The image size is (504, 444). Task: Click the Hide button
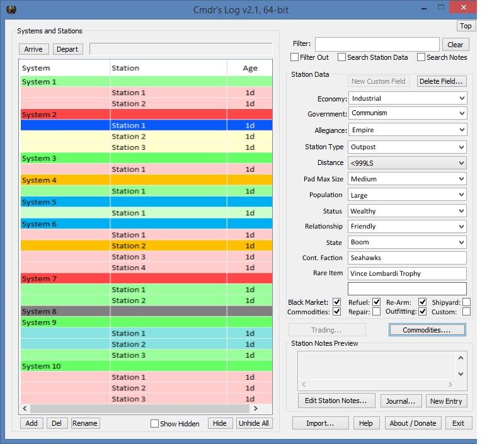pyautogui.click(x=220, y=423)
